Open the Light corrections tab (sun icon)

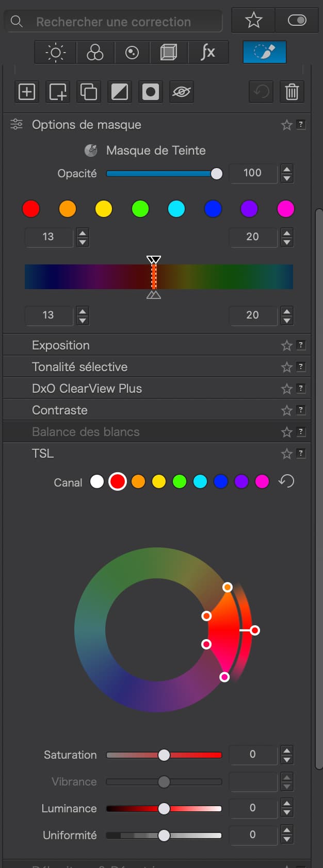coord(56,52)
